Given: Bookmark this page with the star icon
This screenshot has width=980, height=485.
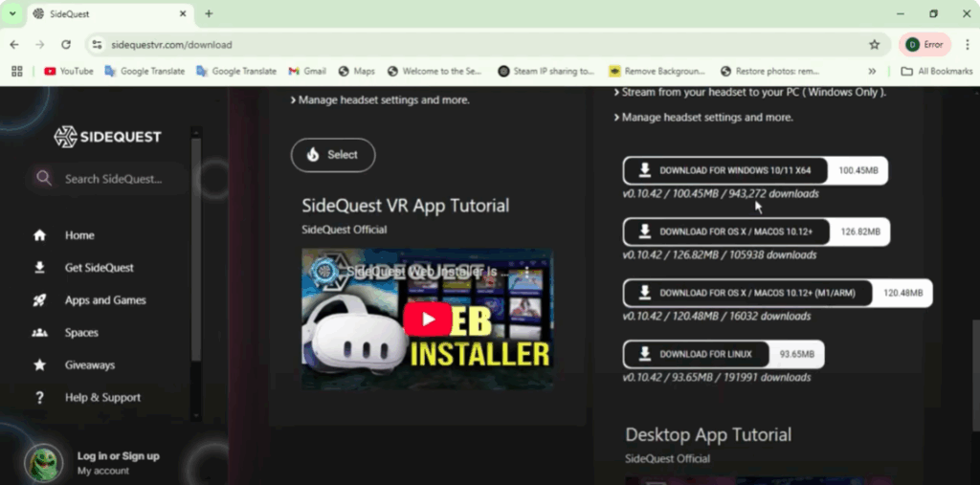Looking at the screenshot, I should click(x=875, y=44).
